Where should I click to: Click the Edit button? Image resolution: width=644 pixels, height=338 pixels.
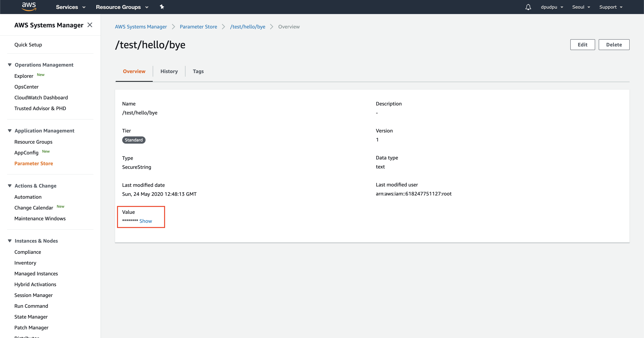582,45
